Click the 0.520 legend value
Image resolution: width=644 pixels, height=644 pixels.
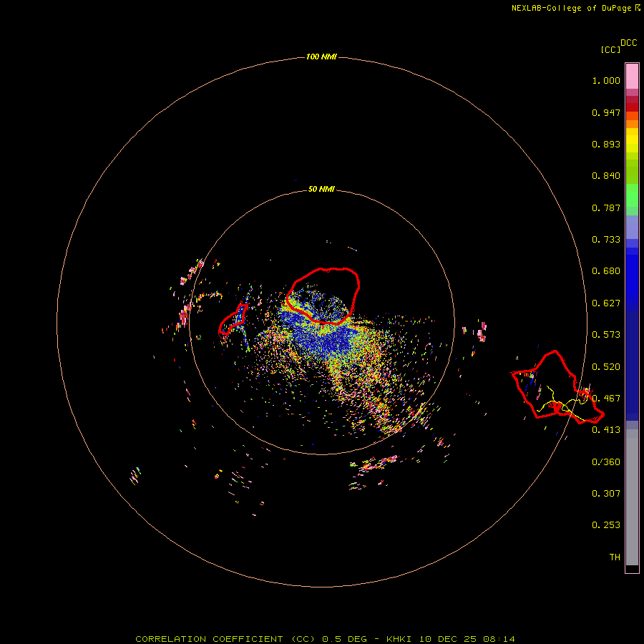[606, 367]
